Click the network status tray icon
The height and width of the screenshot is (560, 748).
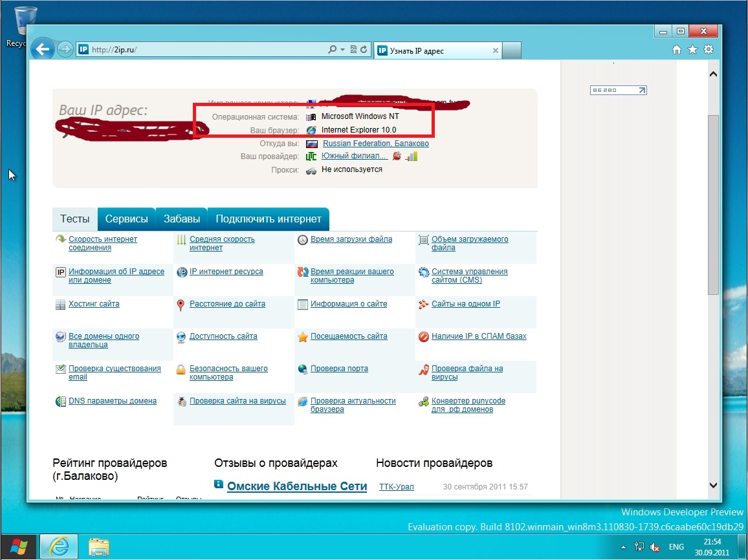point(639,547)
